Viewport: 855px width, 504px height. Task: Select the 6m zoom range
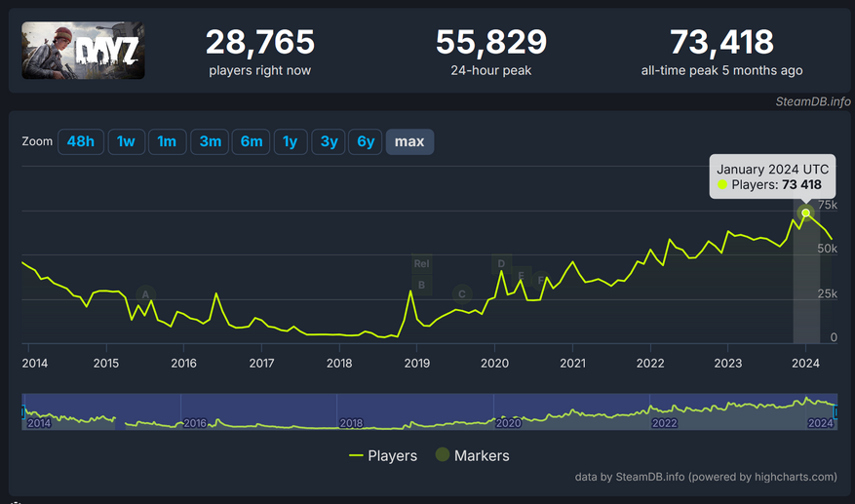(x=252, y=141)
